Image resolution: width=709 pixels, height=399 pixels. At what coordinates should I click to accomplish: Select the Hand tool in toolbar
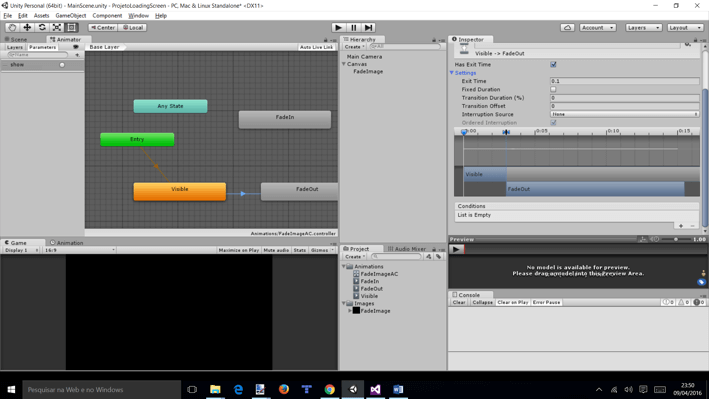pyautogui.click(x=12, y=28)
